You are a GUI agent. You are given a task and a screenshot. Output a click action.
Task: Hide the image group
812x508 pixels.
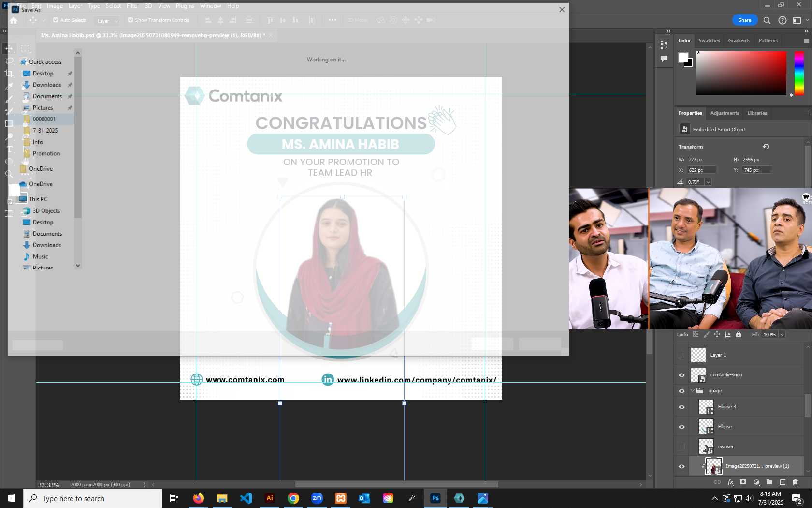click(x=681, y=391)
